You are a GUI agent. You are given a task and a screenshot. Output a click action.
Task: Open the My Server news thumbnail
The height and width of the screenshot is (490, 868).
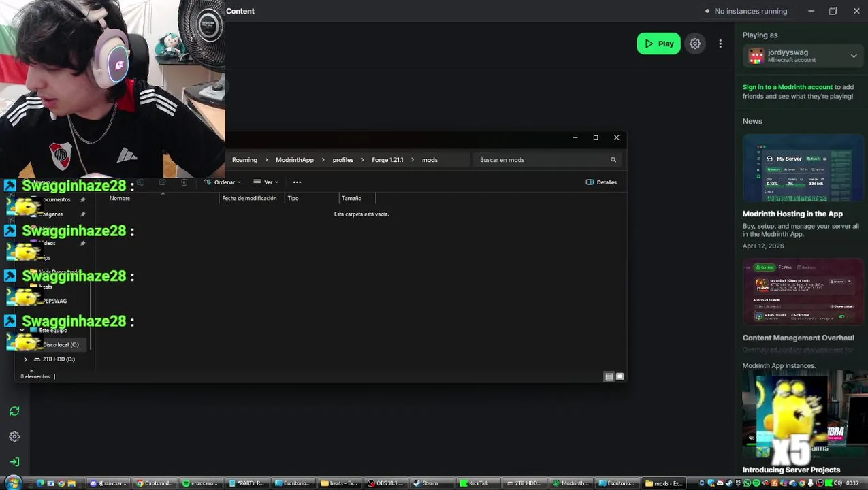tap(803, 168)
